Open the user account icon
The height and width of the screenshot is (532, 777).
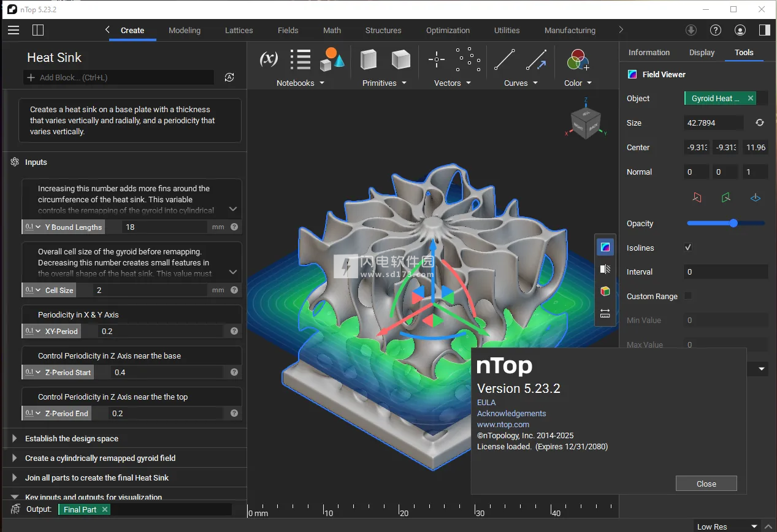point(740,30)
